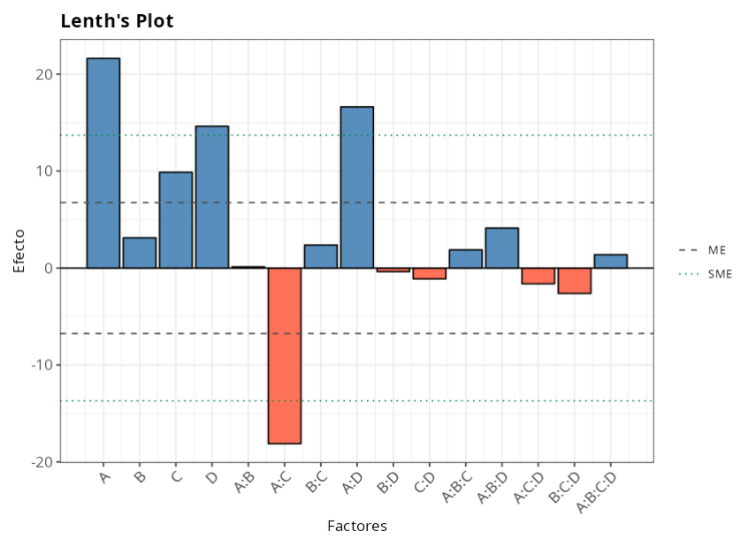Image resolution: width=756 pixels, height=539 pixels.
Task: Click the tall blue bar for factor A
Action: (103, 163)
